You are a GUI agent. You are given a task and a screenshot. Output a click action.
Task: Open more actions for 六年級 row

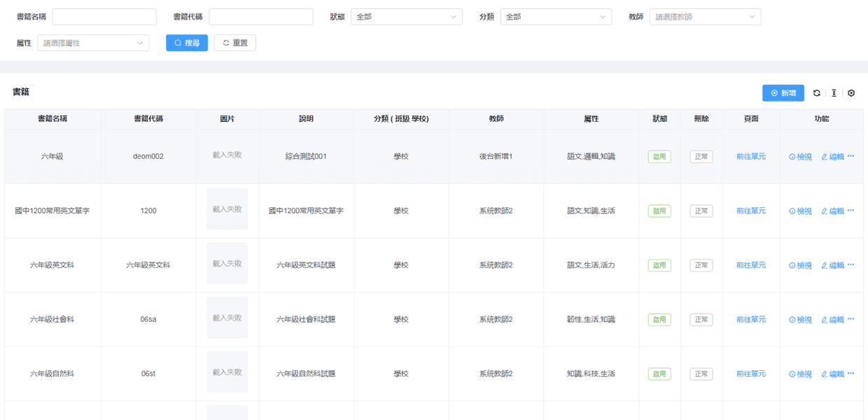click(x=850, y=156)
